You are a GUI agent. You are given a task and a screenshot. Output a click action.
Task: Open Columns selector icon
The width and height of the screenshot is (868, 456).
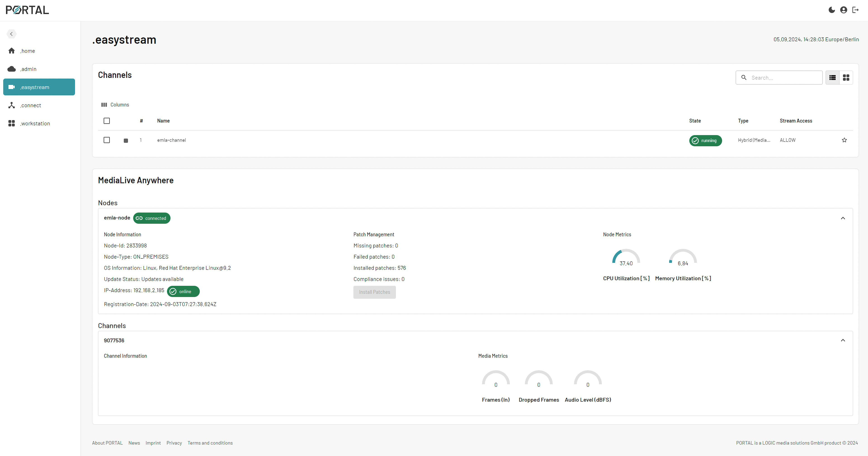pos(104,105)
